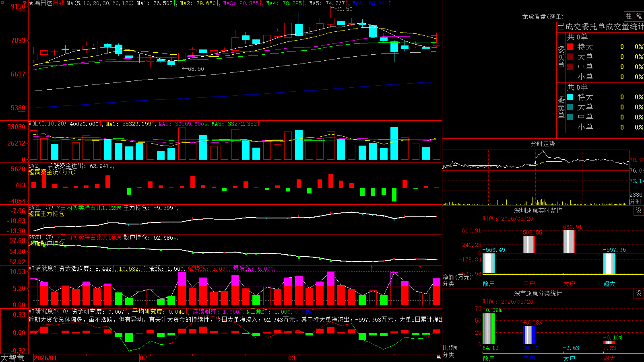The width and height of the screenshot is (644, 362).
Task: Select the SVZJ indicator label
Action: coord(35,166)
